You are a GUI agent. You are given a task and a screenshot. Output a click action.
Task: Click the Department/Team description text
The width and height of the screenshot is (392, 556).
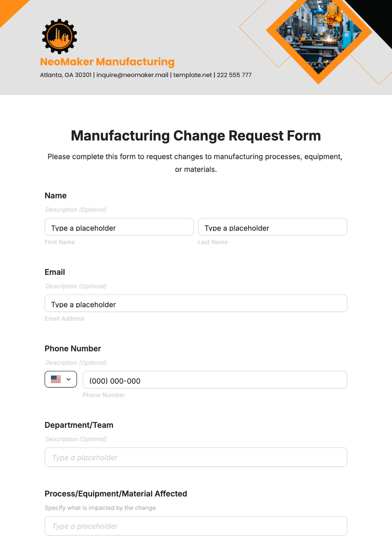pos(76,439)
